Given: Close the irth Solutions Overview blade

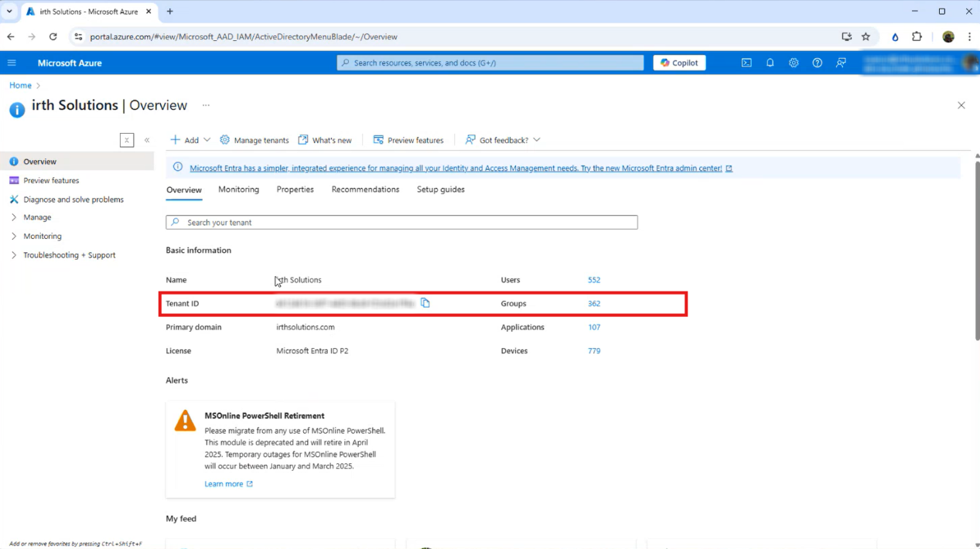Looking at the screenshot, I should point(961,105).
